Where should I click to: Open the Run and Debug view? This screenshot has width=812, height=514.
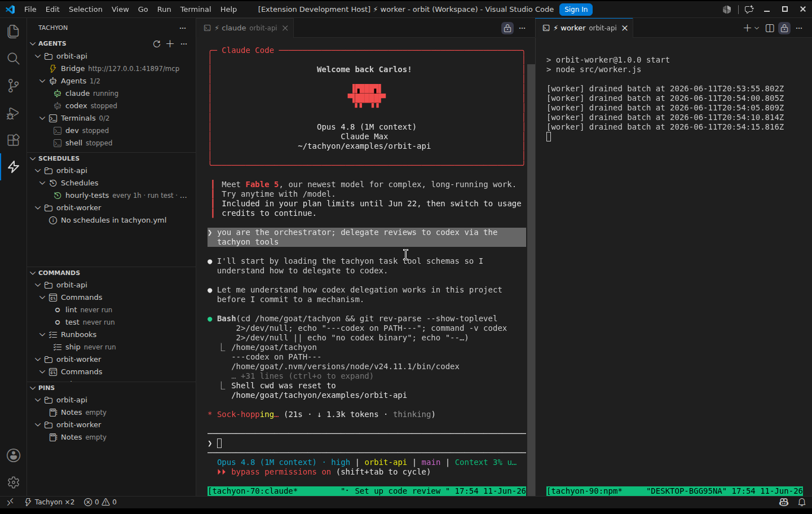point(13,113)
